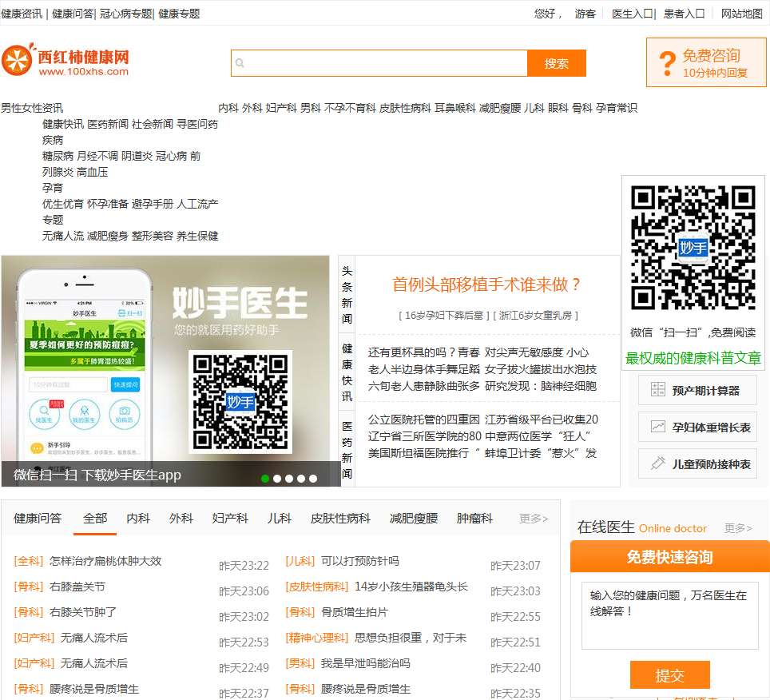Open question 右膝关节肿了

tap(83, 612)
